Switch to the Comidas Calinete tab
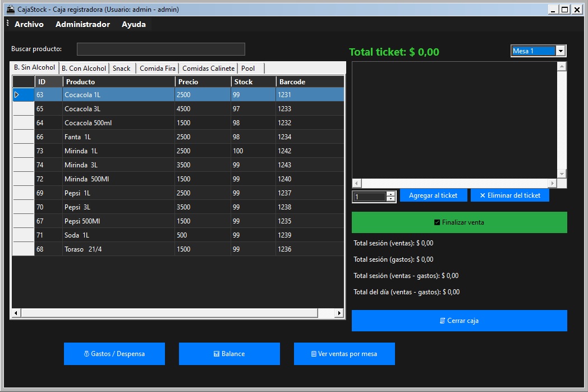 point(208,69)
